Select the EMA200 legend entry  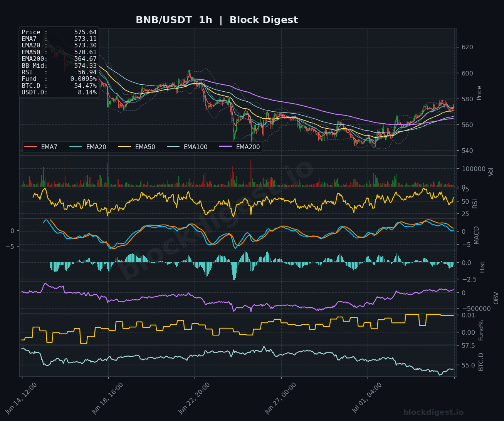[240, 147]
